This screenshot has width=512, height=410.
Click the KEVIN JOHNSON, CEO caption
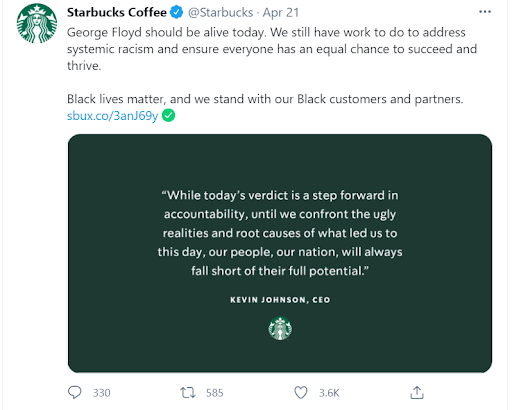(280, 300)
